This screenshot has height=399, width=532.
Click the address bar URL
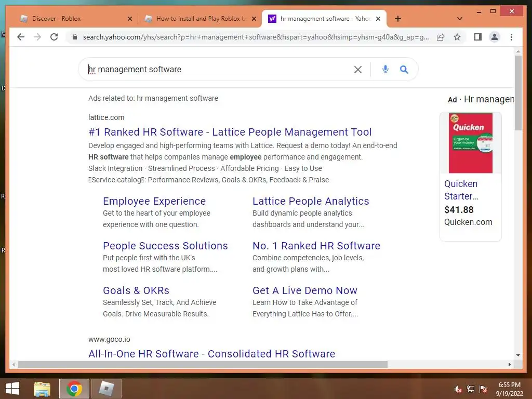tap(256, 37)
